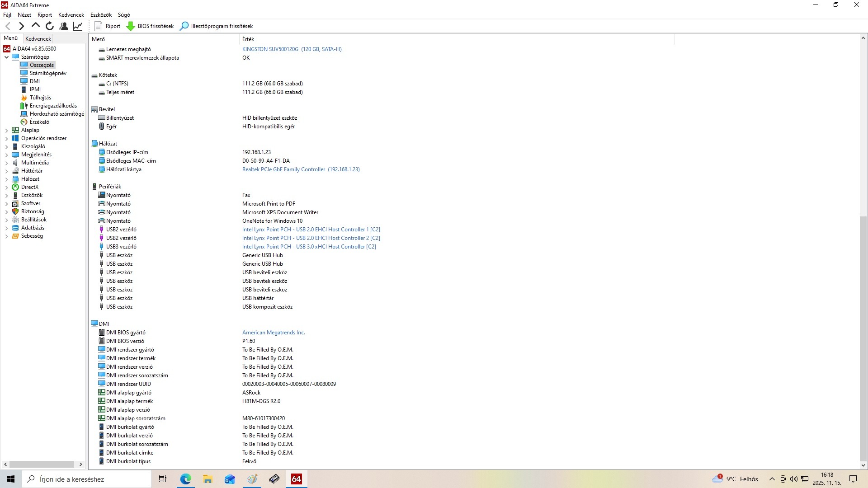Select the Érzékelő sensor tree item
Screen dimensions: 868x488
click(39, 122)
